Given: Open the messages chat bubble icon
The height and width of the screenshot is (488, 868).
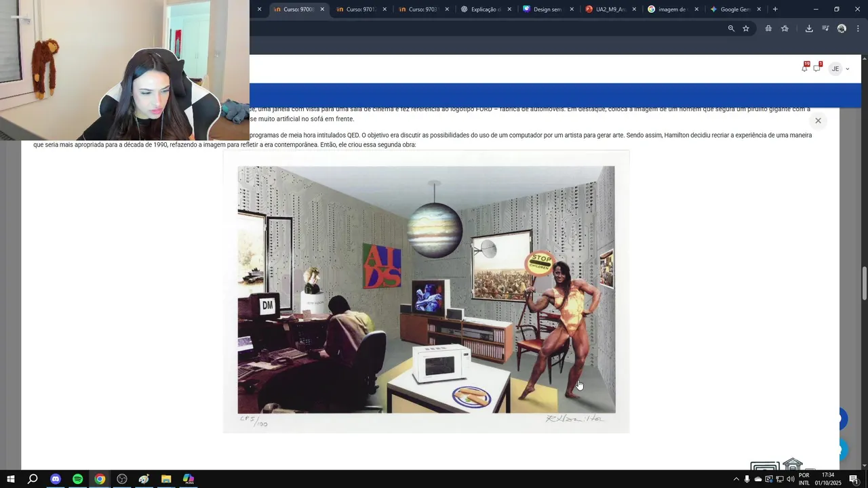Looking at the screenshot, I should click(x=817, y=68).
